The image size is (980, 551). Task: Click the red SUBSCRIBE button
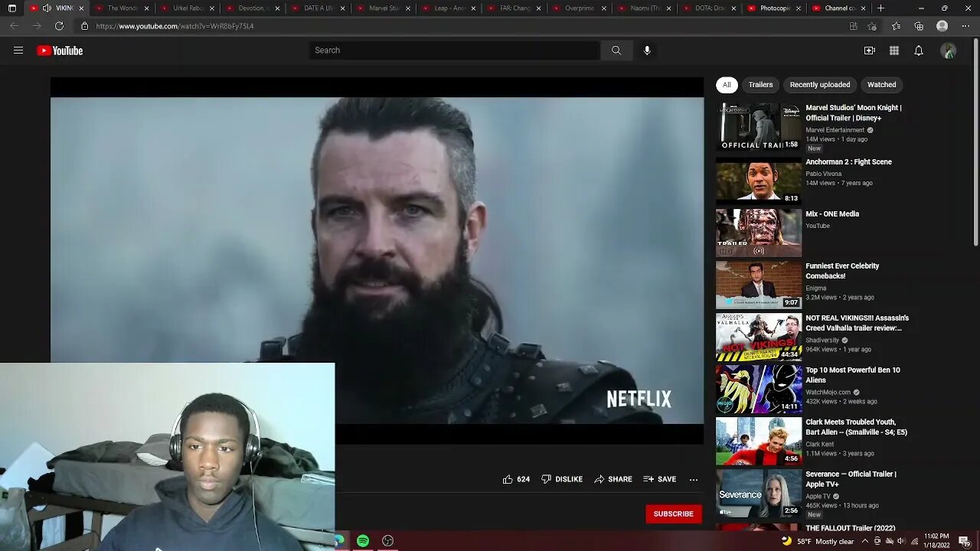click(674, 514)
